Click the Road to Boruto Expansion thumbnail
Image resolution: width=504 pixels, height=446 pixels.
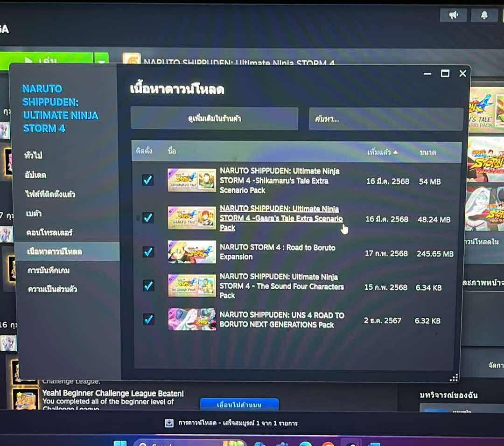pos(192,252)
